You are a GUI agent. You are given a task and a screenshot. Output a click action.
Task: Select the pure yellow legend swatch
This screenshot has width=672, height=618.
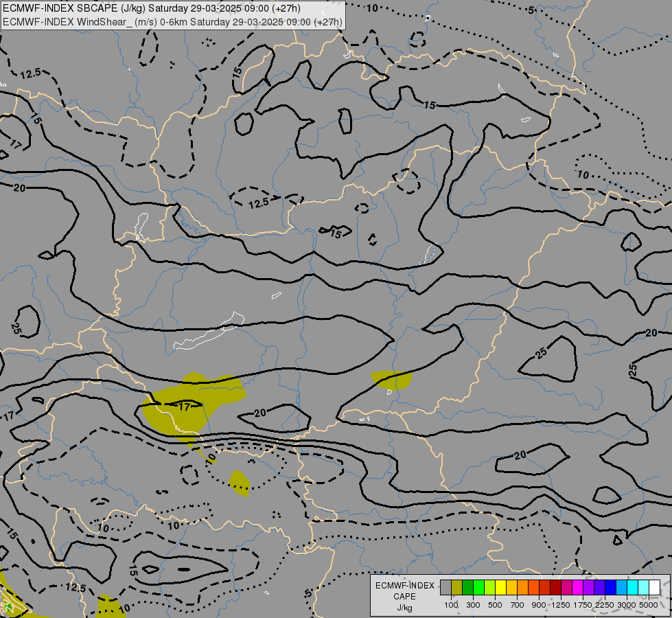tap(500, 588)
